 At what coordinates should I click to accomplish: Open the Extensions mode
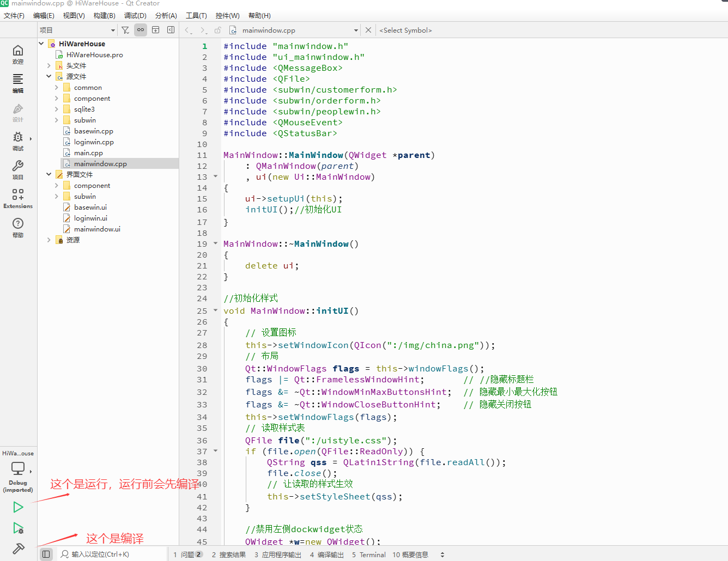pyautogui.click(x=18, y=199)
